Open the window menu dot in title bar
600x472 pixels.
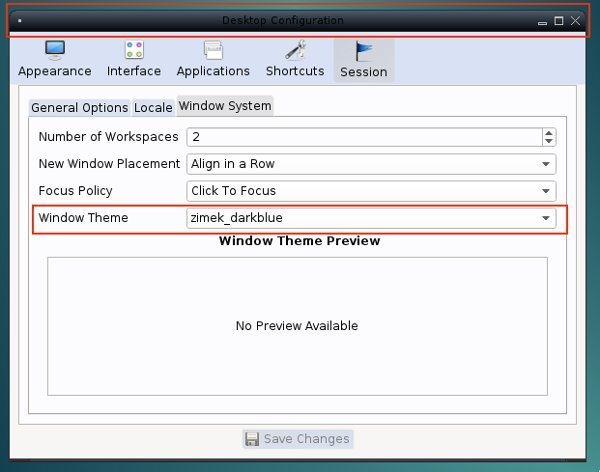pos(20,21)
